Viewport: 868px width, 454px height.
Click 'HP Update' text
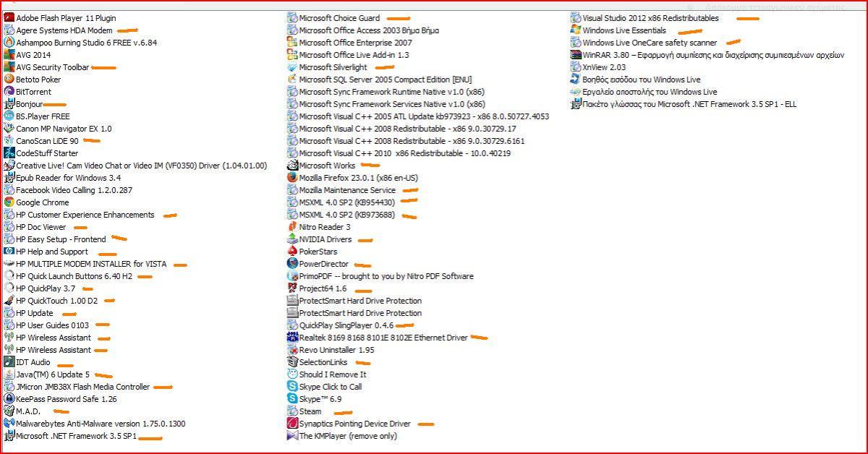[x=35, y=313]
